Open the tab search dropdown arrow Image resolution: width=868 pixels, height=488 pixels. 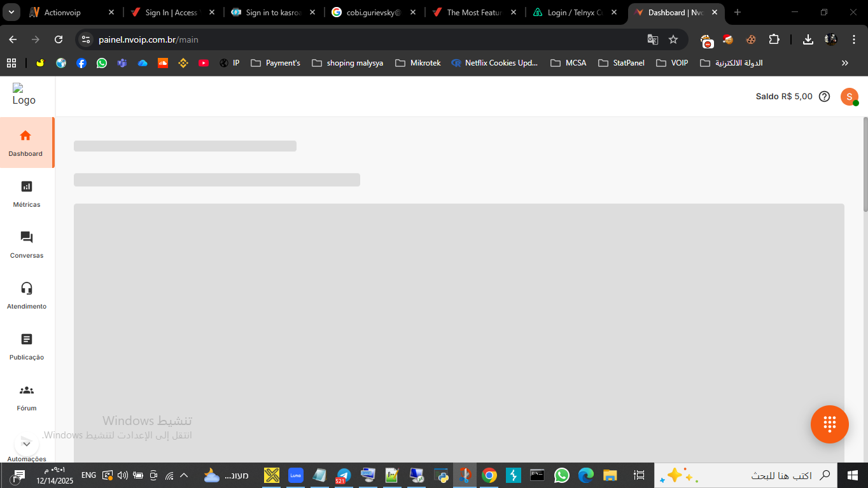11,12
